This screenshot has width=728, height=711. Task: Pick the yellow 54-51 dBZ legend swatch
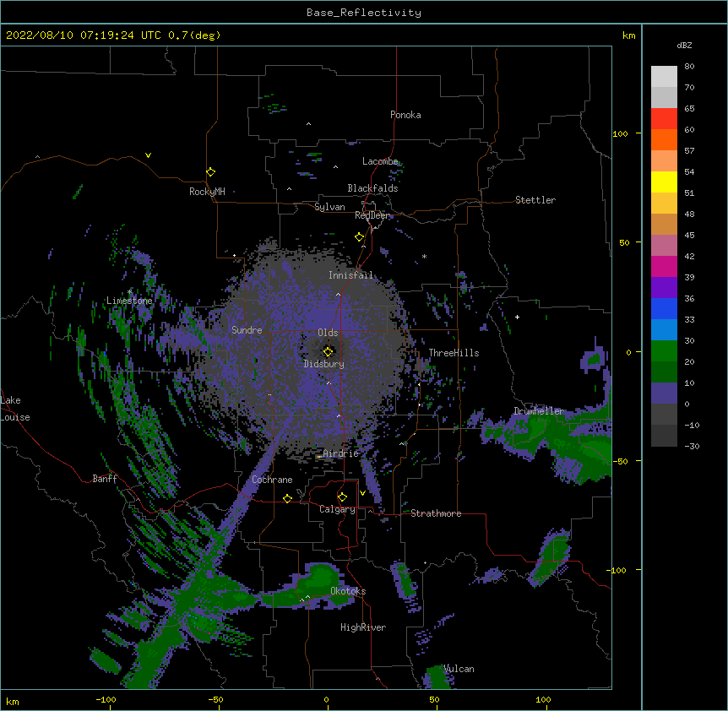[664, 182]
